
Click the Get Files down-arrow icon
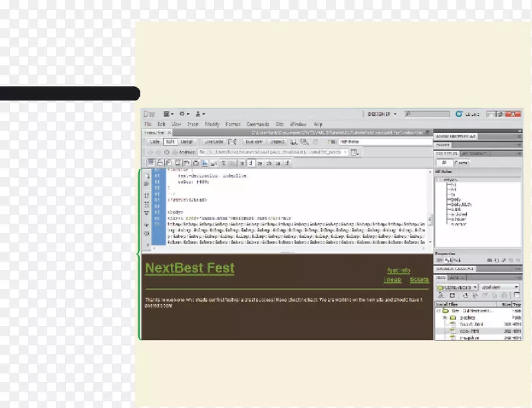pos(465,296)
